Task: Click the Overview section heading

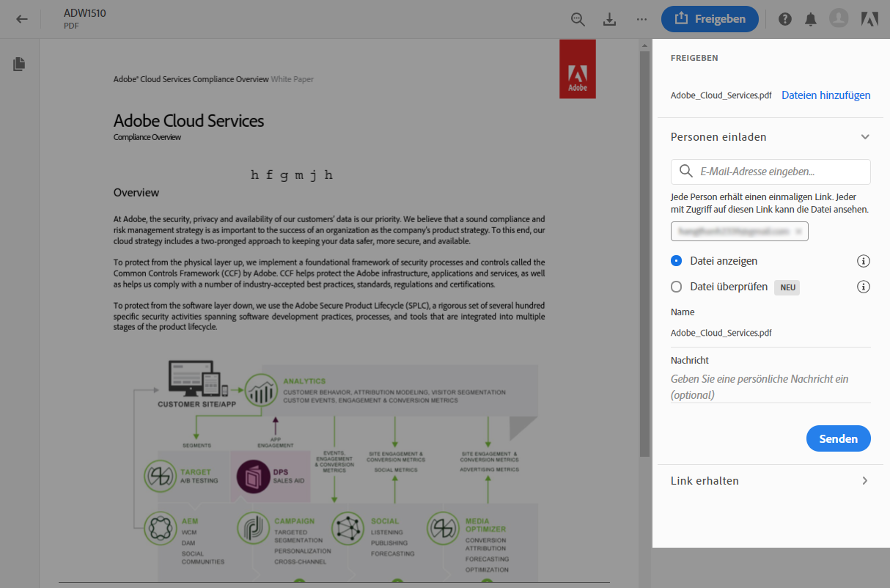Action: coord(136,192)
